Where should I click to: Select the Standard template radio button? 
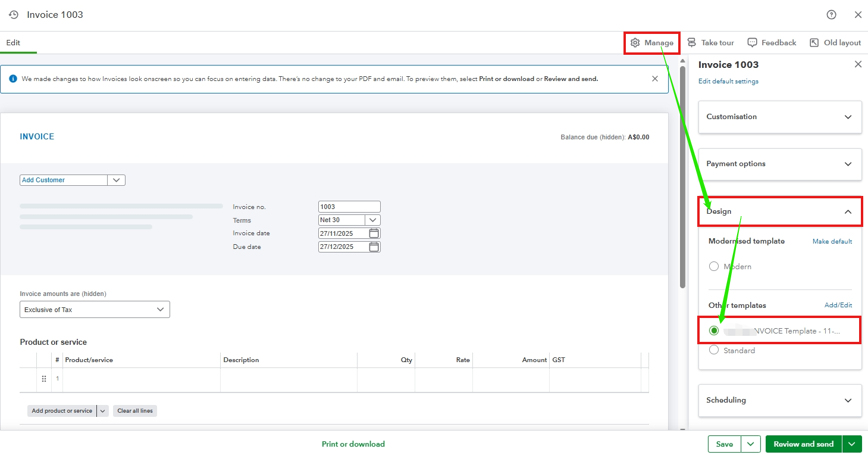click(x=714, y=350)
